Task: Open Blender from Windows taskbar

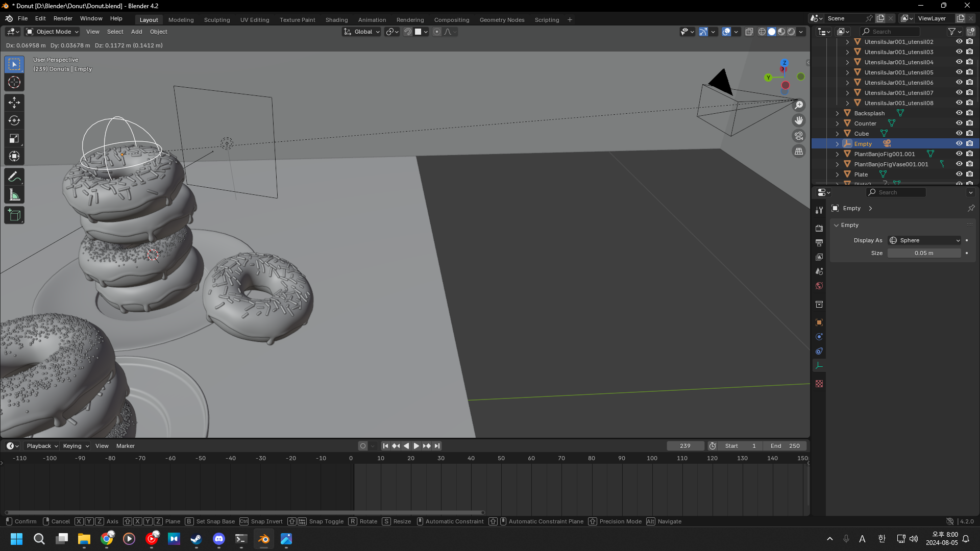Action: [x=263, y=539]
